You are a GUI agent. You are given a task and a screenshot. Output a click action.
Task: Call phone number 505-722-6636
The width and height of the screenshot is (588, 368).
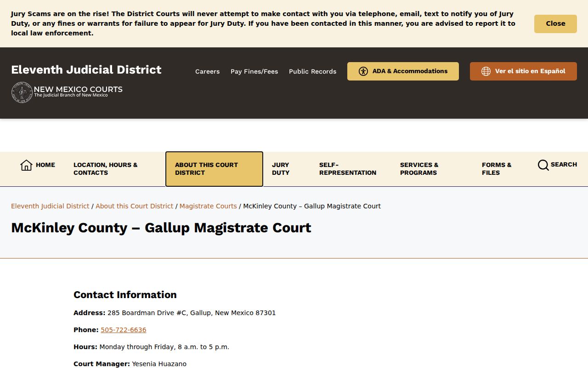point(124,330)
